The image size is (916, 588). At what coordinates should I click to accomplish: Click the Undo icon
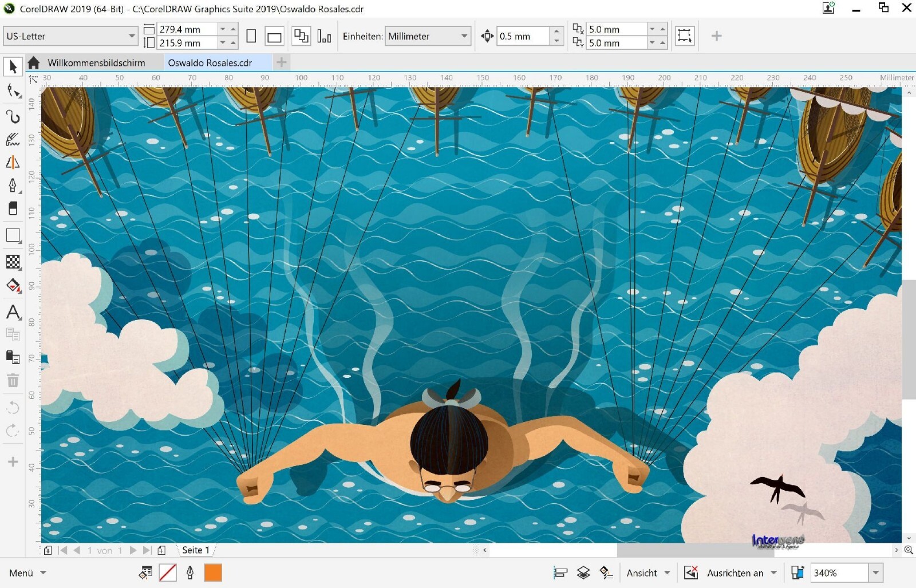click(x=13, y=408)
